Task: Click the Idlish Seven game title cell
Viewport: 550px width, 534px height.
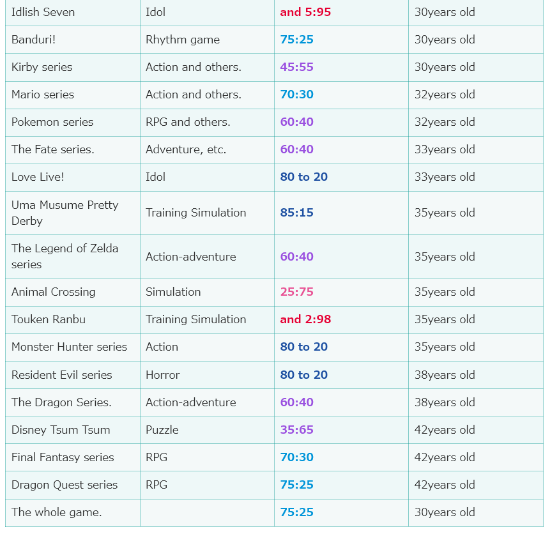Action: [73, 12]
